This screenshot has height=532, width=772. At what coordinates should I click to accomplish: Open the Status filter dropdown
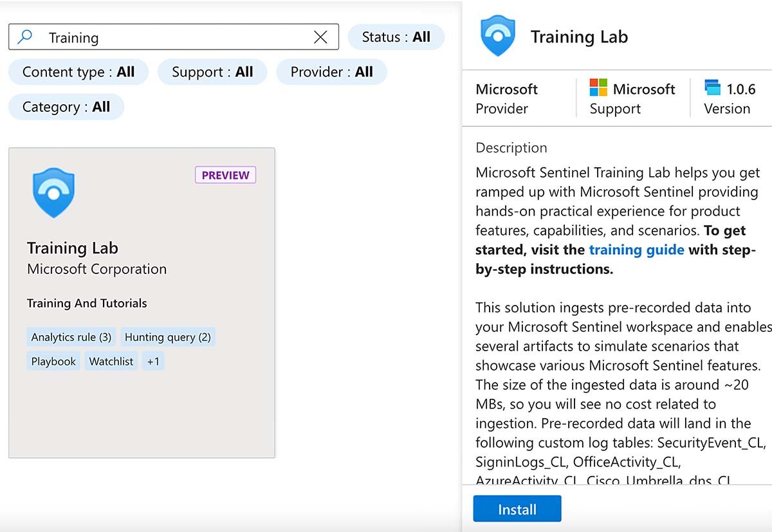[396, 37]
